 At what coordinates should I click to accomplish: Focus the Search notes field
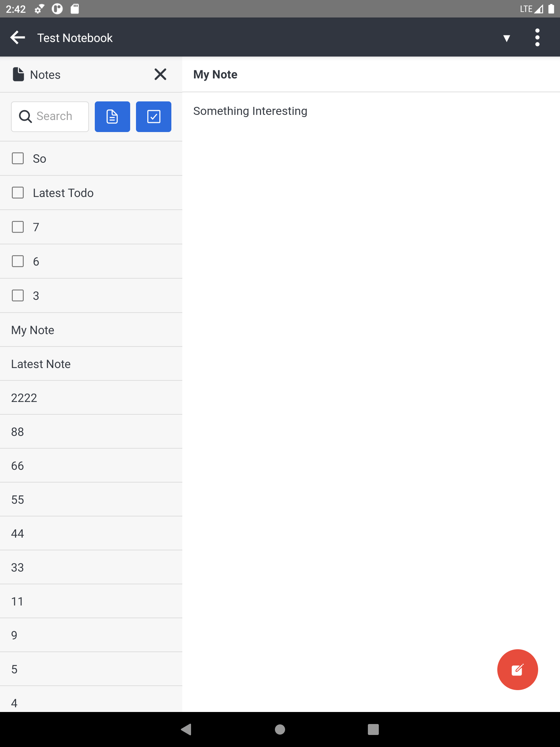[55, 116]
